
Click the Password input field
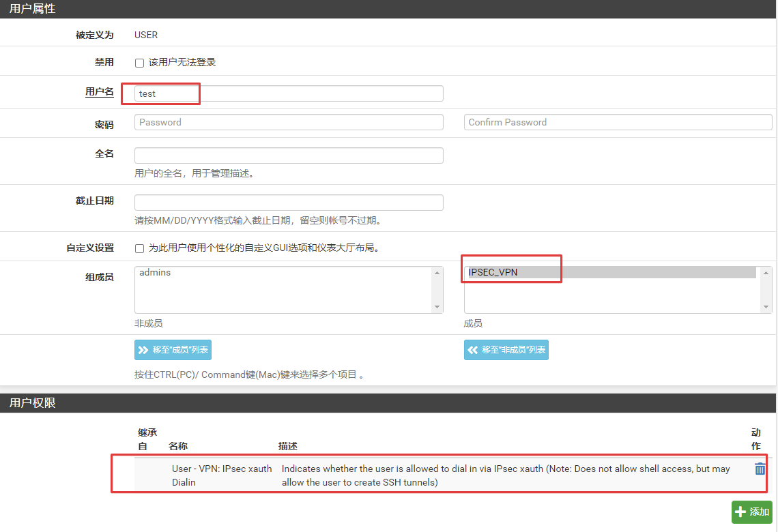(x=289, y=122)
